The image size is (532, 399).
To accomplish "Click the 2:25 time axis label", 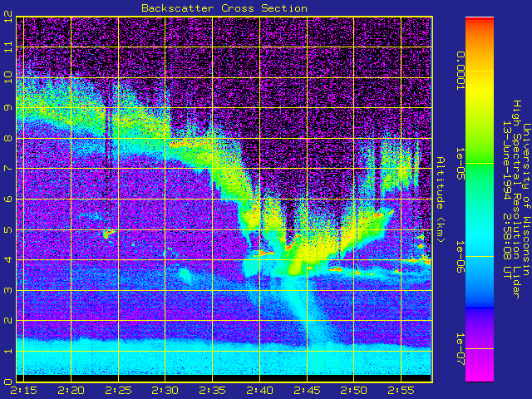I will [x=118, y=391].
